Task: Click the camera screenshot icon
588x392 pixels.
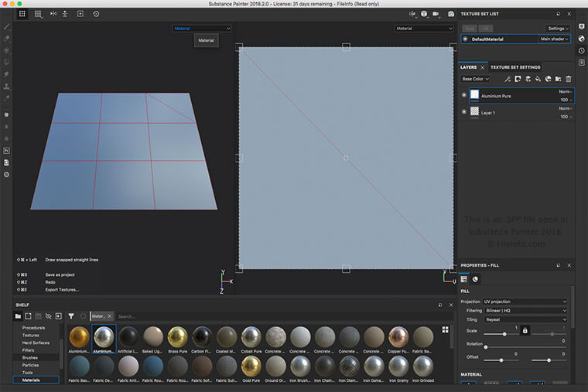Action: click(x=451, y=14)
